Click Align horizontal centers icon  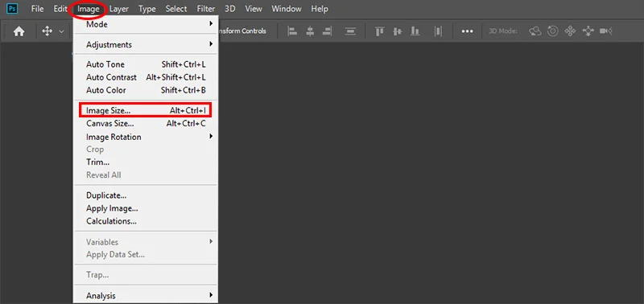(x=310, y=31)
